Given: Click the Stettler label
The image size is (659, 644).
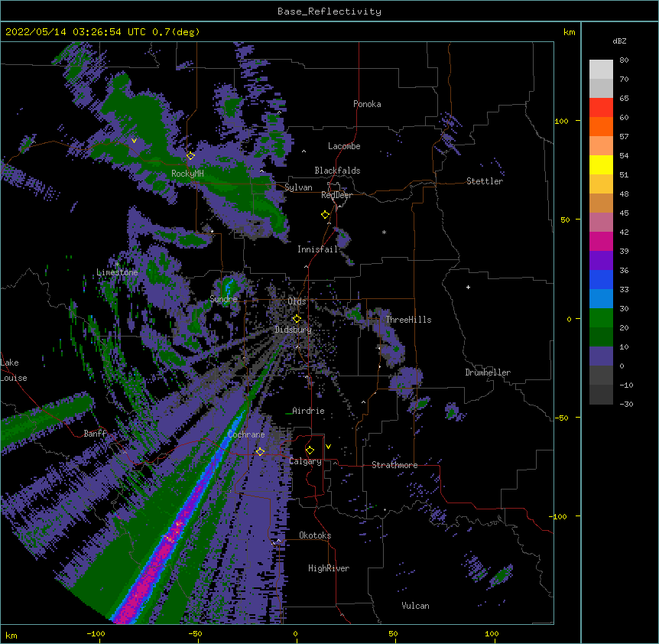Looking at the screenshot, I should click(485, 181).
